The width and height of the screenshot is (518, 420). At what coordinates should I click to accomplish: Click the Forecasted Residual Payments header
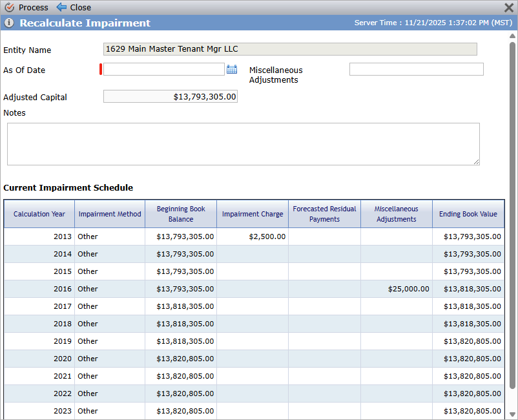point(324,214)
